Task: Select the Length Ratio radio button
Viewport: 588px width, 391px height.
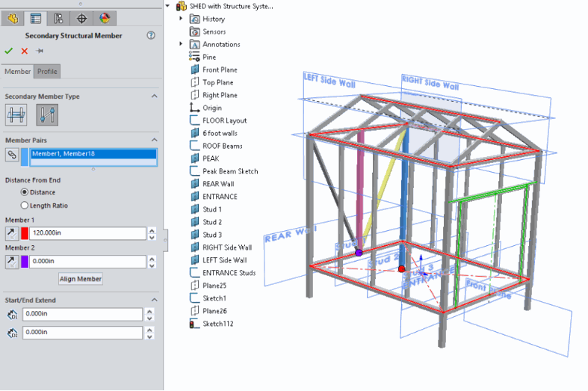Action: [x=25, y=205]
